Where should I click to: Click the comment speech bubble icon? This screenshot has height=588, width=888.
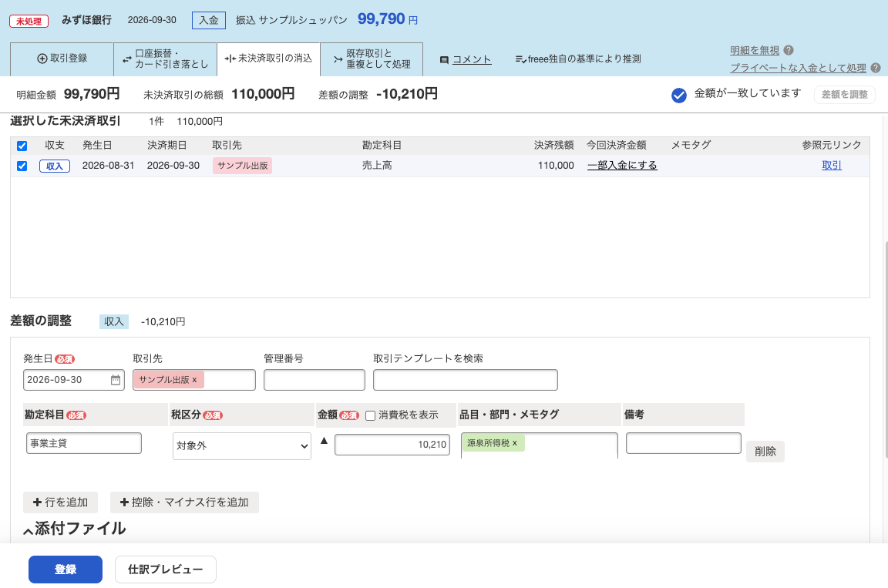[445, 60]
